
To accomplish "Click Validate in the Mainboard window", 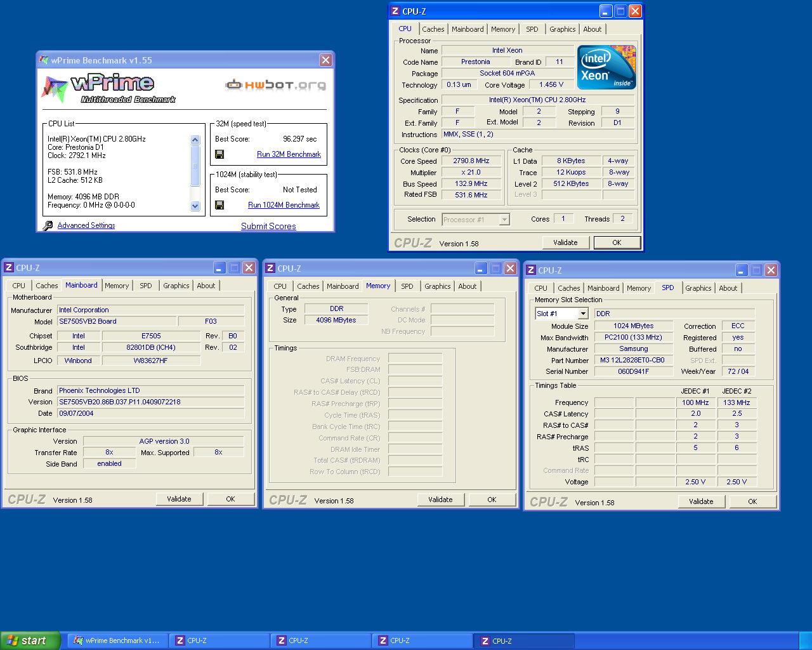I will pos(179,499).
